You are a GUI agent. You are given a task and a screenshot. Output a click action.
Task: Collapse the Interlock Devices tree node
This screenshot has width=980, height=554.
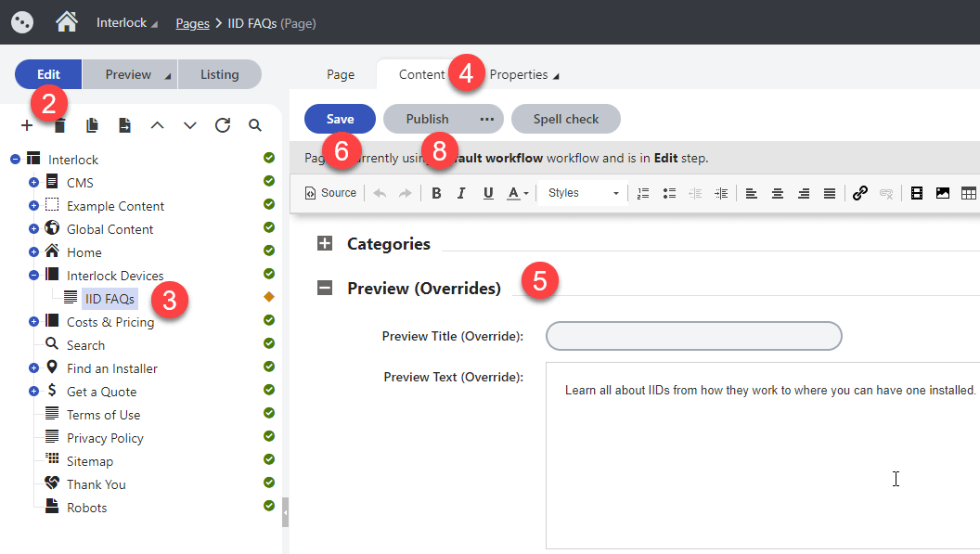click(33, 275)
